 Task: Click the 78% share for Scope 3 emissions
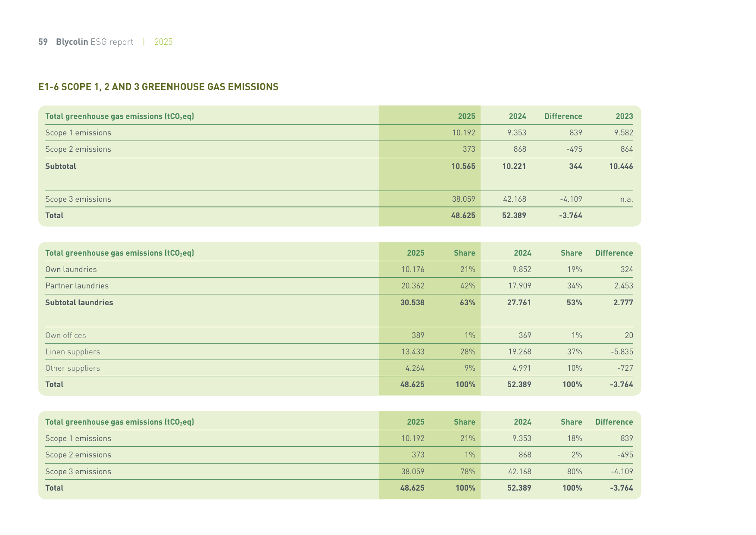468,472
